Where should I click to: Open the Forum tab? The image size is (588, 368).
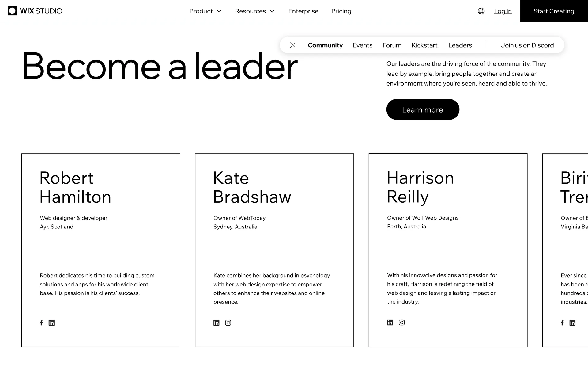click(x=392, y=45)
